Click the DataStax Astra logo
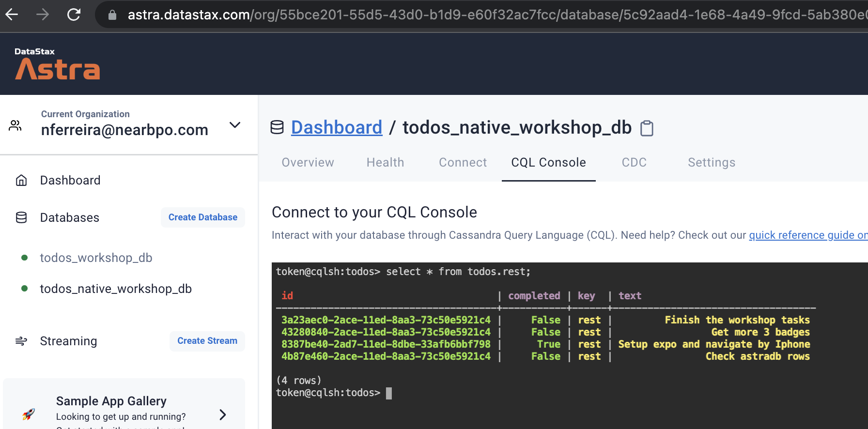The image size is (868, 429). [x=57, y=64]
